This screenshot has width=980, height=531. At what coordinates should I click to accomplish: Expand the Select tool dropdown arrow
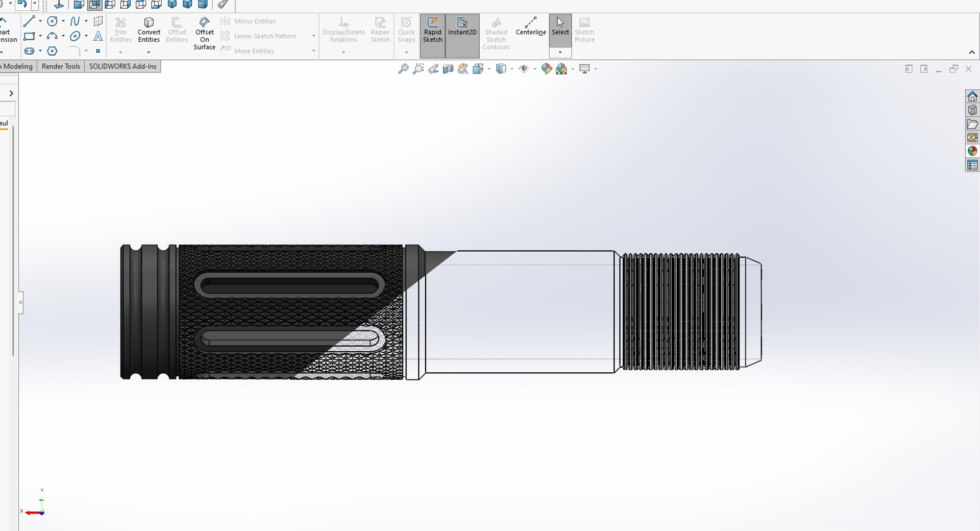point(560,53)
